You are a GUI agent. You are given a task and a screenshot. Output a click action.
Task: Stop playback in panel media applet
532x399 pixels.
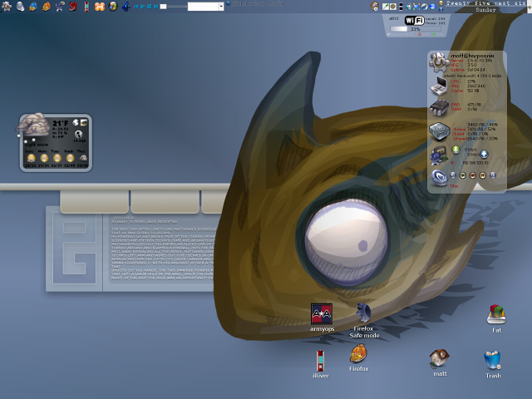click(149, 7)
